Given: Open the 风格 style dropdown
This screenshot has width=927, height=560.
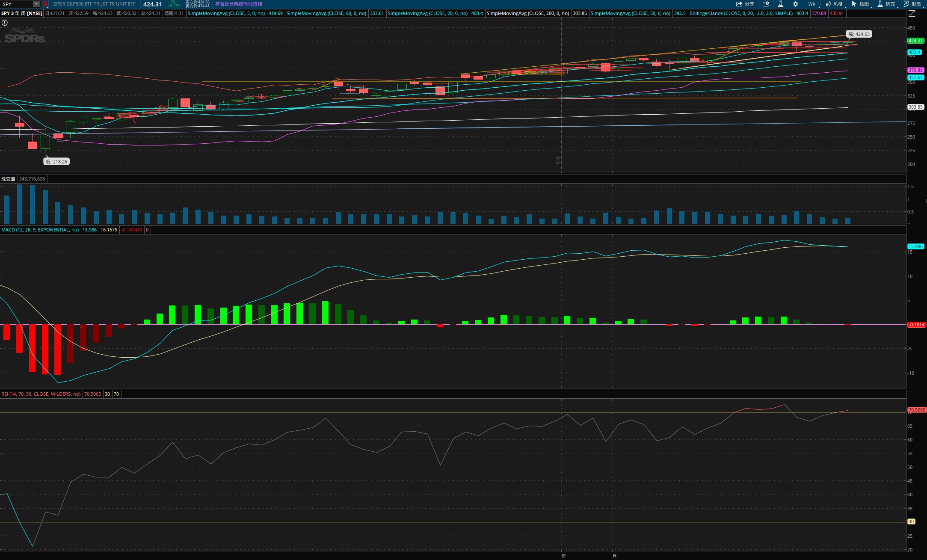Looking at the screenshot, I should 834,4.
